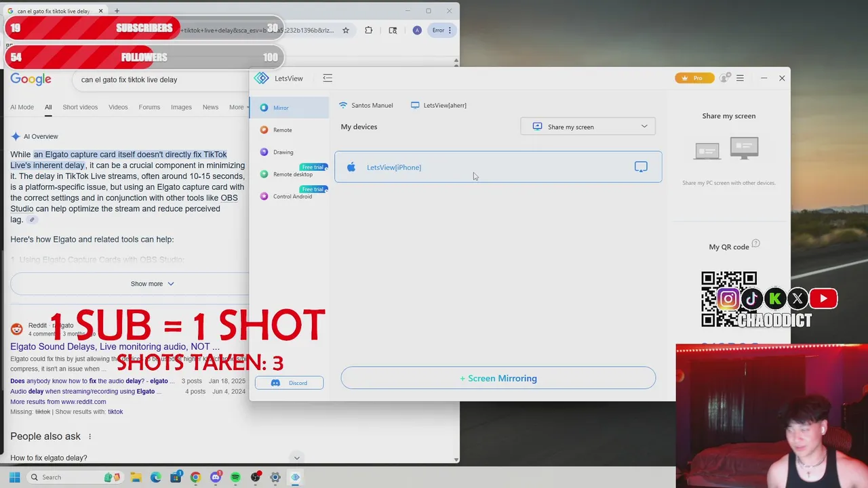Viewport: 868px width, 488px height.
Task: Open the People also ask three-dot menu
Action: coord(90,436)
